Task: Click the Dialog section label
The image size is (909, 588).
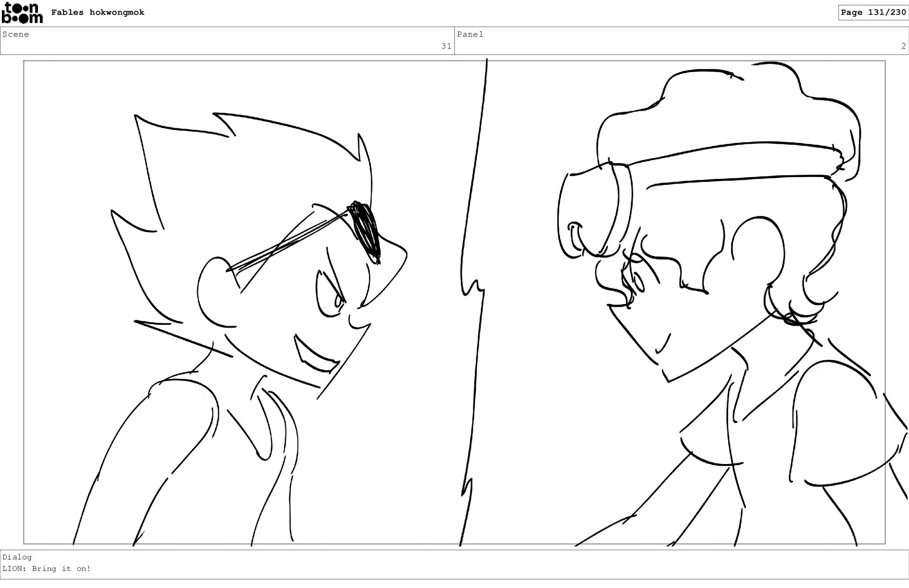Action: click(17, 557)
